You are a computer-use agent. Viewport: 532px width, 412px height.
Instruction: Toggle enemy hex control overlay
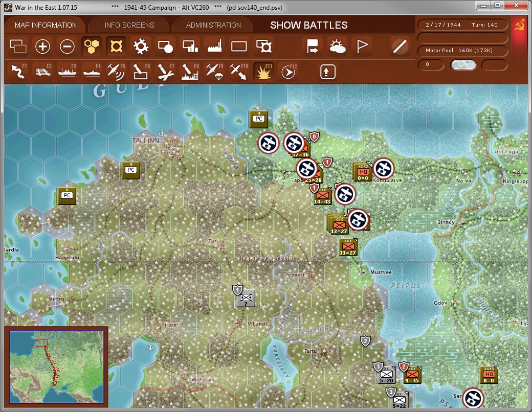point(116,46)
